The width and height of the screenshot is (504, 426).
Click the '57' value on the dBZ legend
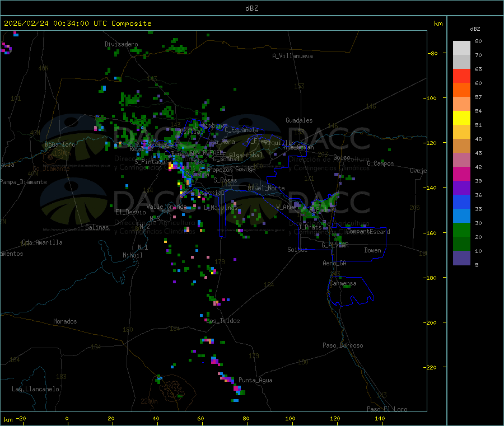(478, 97)
